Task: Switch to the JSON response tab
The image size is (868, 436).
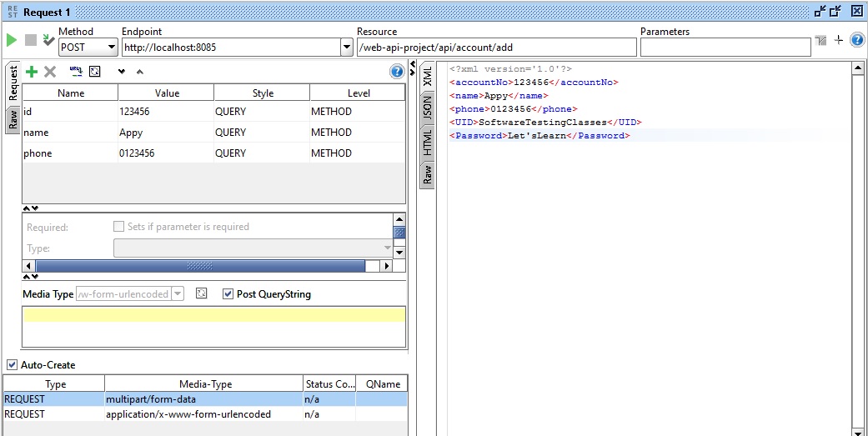Action: (428, 108)
